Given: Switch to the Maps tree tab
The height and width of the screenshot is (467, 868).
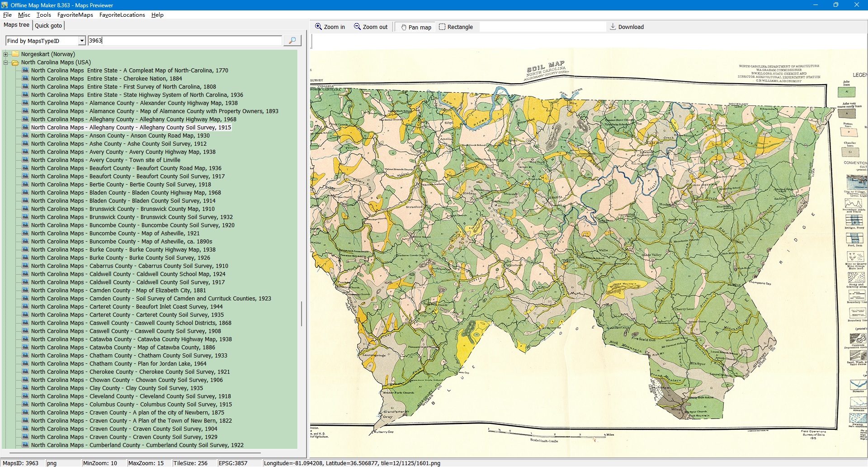Looking at the screenshot, I should click(16, 25).
